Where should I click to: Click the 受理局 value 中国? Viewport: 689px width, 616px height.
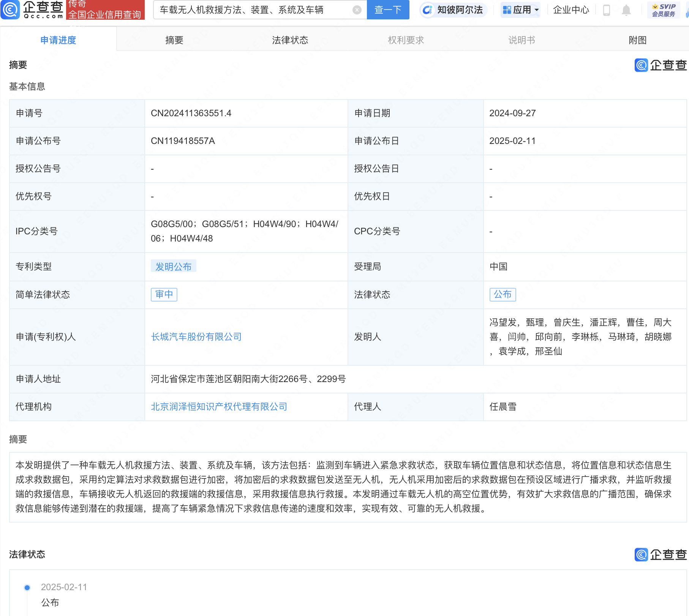pos(498,267)
